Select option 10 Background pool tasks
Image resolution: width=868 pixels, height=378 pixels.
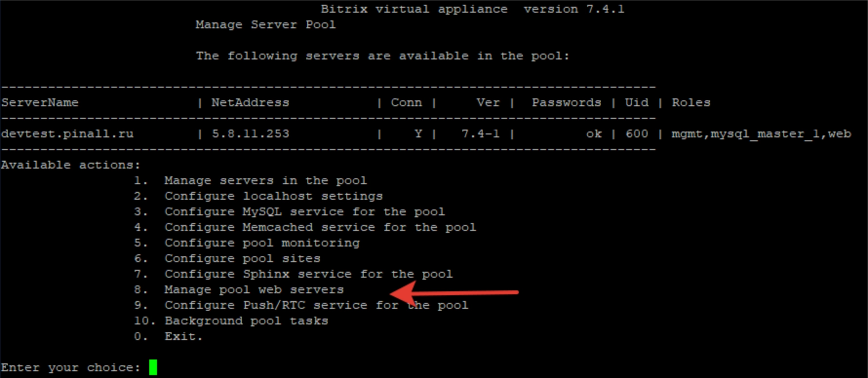click(x=231, y=321)
